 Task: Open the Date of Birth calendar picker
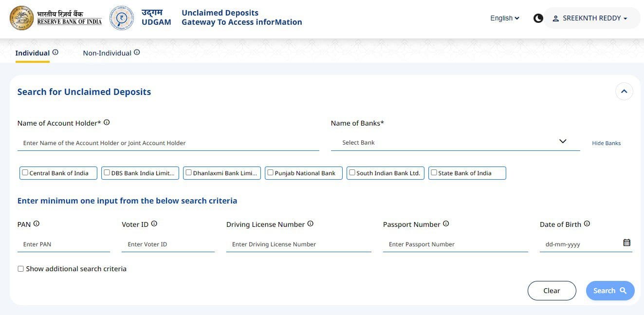click(x=627, y=242)
